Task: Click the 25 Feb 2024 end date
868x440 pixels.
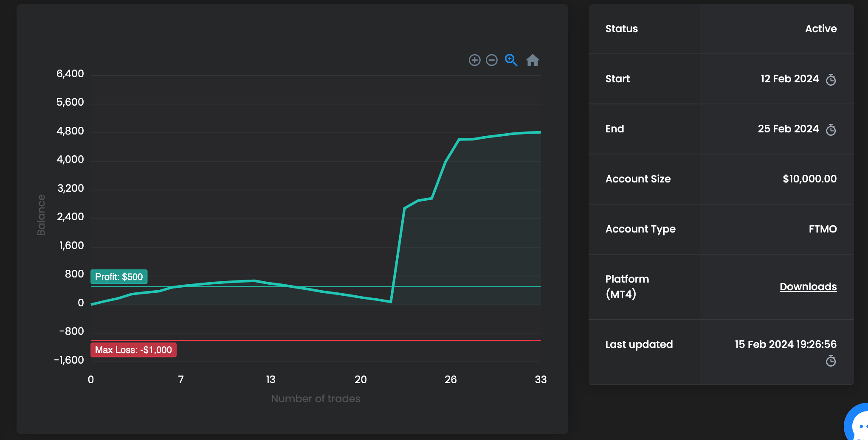Action: point(788,129)
